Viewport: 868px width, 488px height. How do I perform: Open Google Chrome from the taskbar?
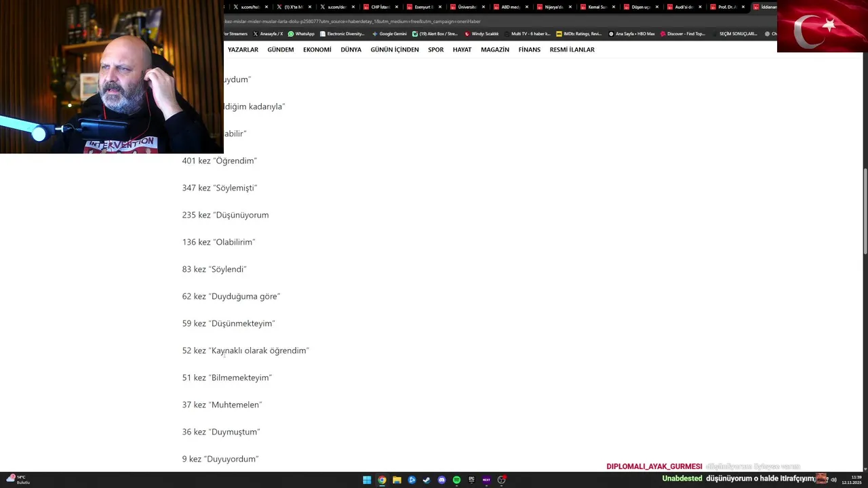[x=382, y=480]
